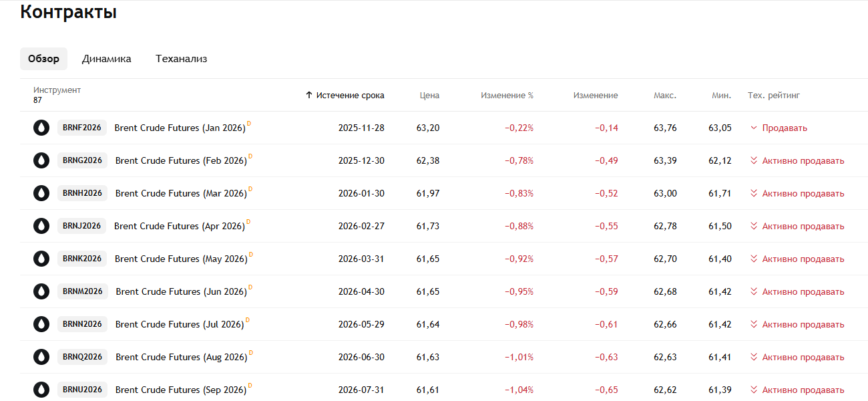The width and height of the screenshot is (868, 401).
Task: Click the oil drop icon for BRNJ2026
Action: tap(41, 226)
